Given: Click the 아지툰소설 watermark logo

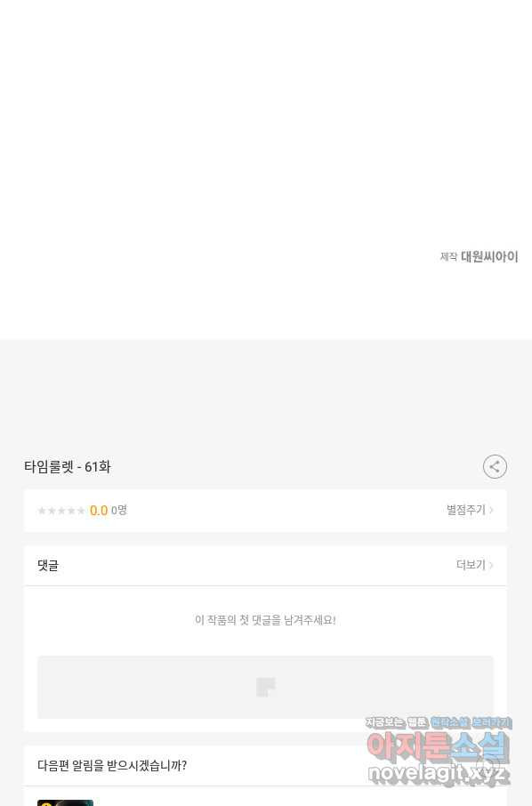Looking at the screenshot, I should (438, 746).
